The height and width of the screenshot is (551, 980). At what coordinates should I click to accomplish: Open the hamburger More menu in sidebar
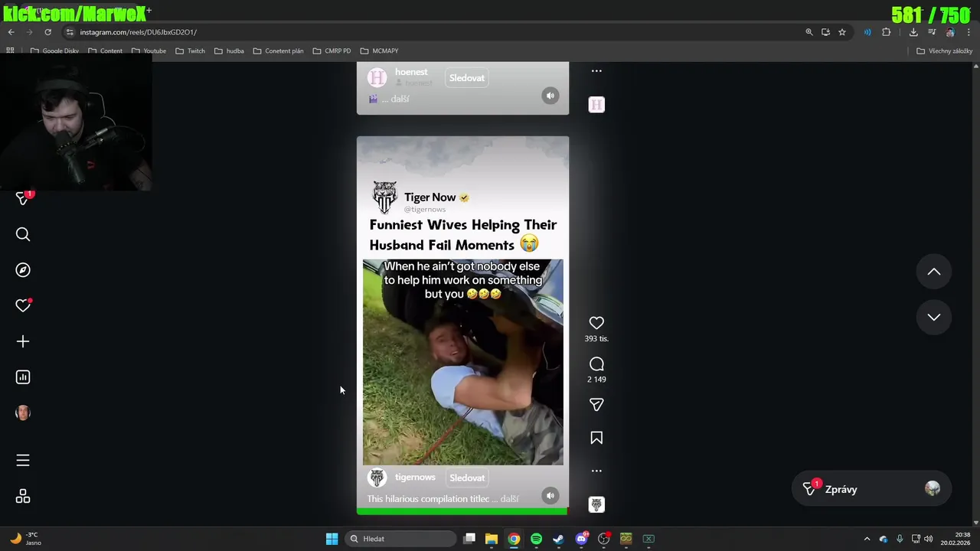click(23, 460)
